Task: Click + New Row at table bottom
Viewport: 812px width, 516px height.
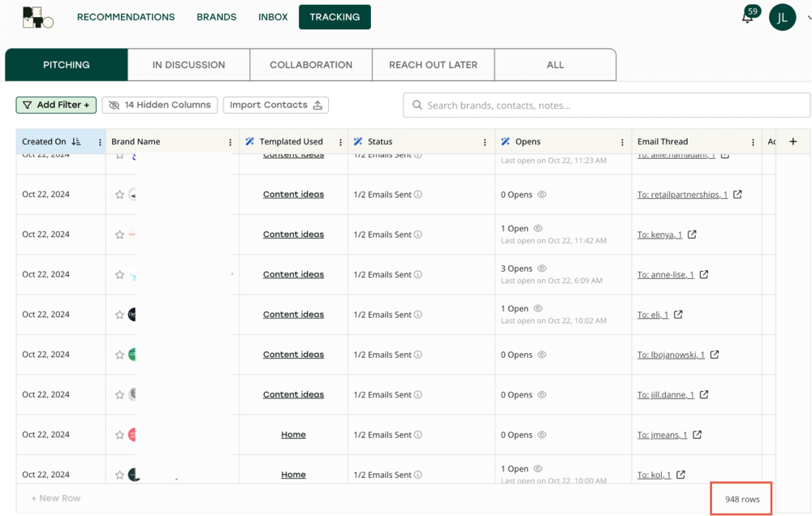Action: pyautogui.click(x=56, y=498)
